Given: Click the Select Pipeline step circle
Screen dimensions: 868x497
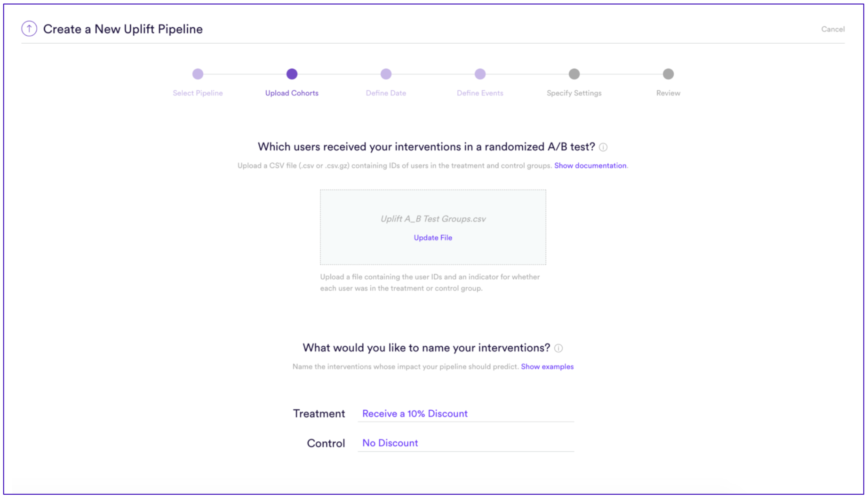Looking at the screenshot, I should 198,74.
